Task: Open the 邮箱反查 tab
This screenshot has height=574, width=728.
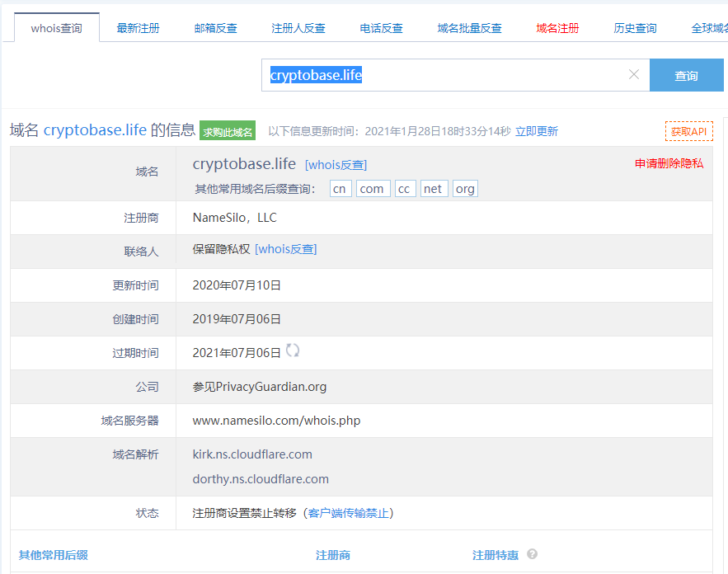Action: point(215,28)
